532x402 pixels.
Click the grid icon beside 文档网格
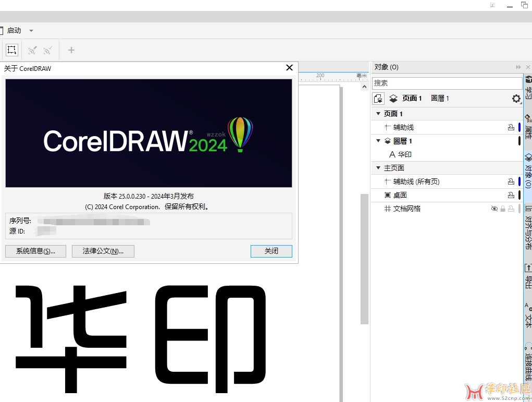click(x=388, y=209)
